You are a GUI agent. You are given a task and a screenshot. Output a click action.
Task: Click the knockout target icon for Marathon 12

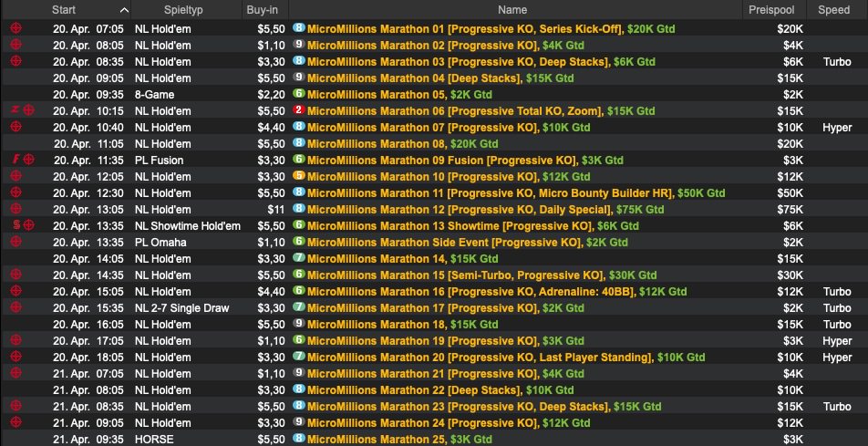coord(16,209)
